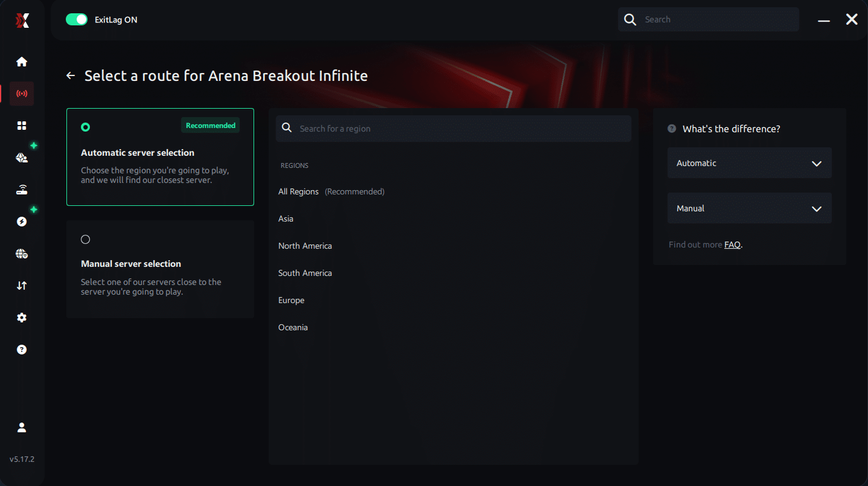Focus the top Search field
The width and height of the screenshot is (868, 486).
tap(709, 19)
